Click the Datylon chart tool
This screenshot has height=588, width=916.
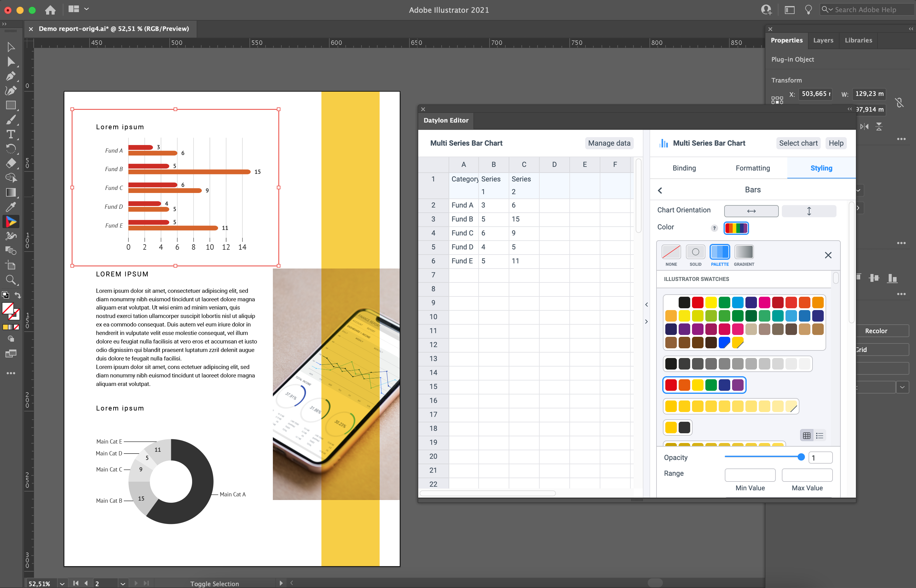point(11,221)
